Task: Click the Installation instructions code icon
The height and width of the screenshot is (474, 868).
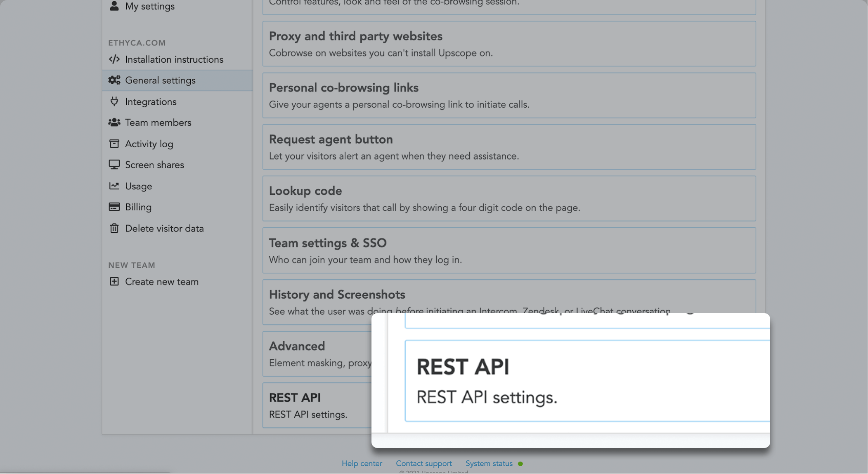Action: pos(114,59)
